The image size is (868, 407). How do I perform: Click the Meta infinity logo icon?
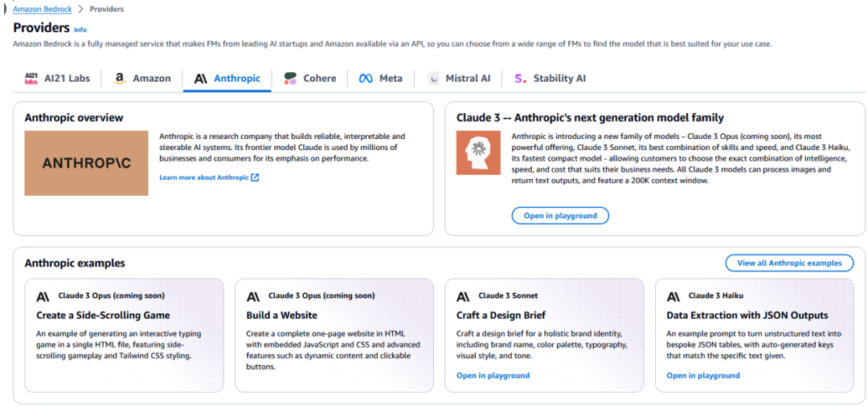coord(366,79)
